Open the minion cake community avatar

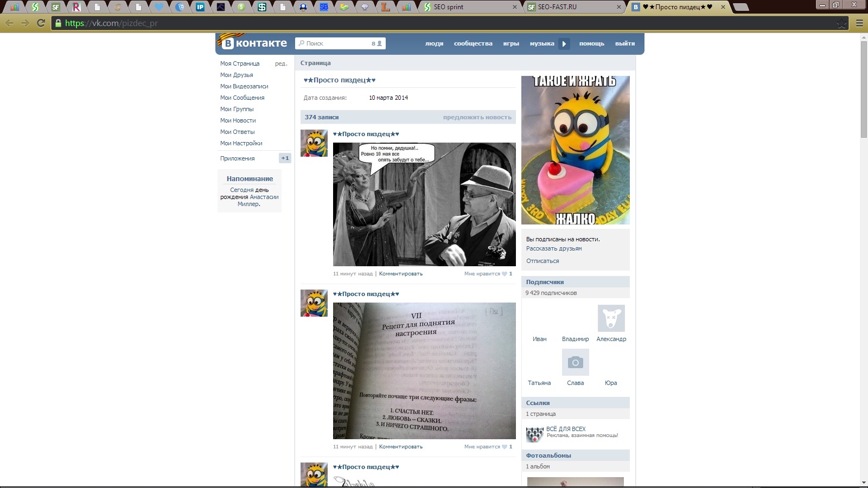pos(576,150)
